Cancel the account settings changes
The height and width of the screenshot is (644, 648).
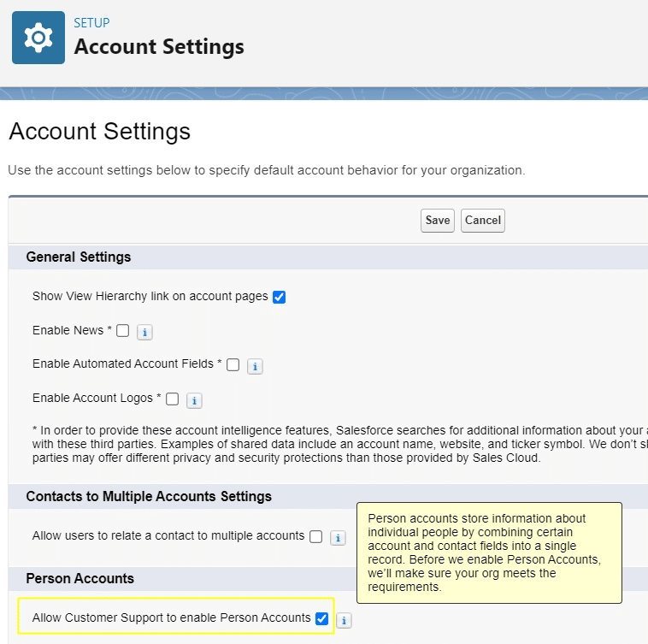pyautogui.click(x=482, y=221)
